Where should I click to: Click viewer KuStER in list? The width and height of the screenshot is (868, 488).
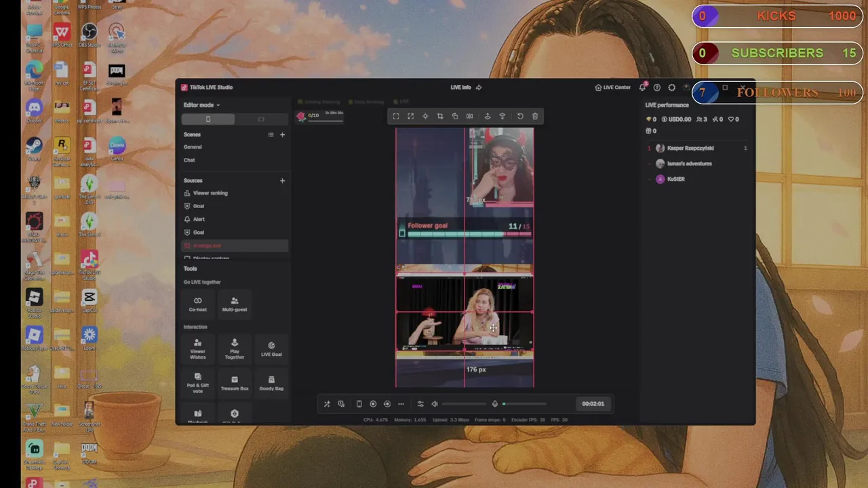point(697,179)
